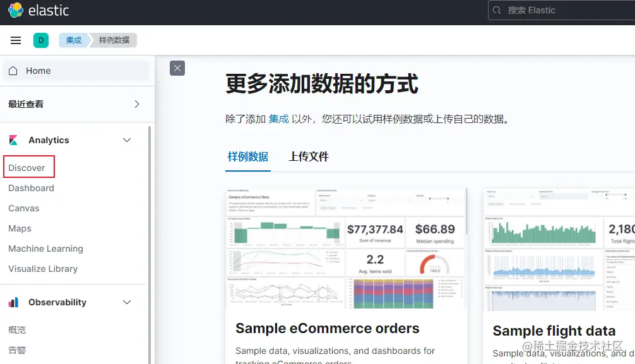Toggle the hamburger navigation menu
This screenshot has height=364, width=635.
(x=16, y=40)
